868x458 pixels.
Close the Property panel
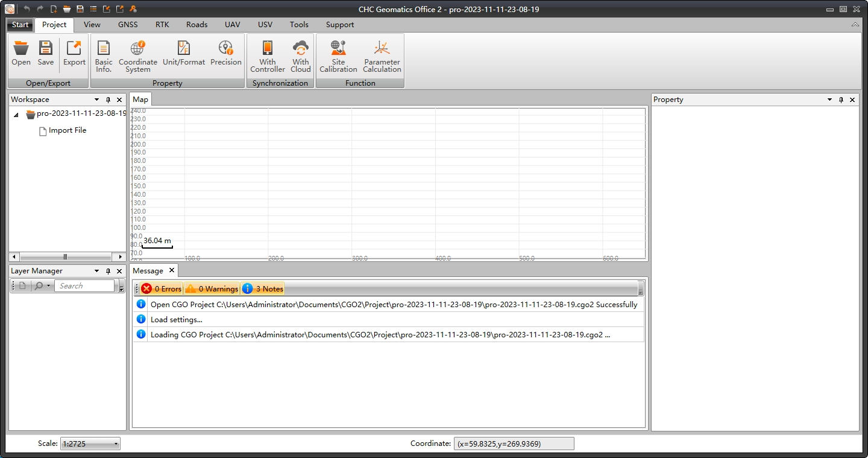coord(852,100)
